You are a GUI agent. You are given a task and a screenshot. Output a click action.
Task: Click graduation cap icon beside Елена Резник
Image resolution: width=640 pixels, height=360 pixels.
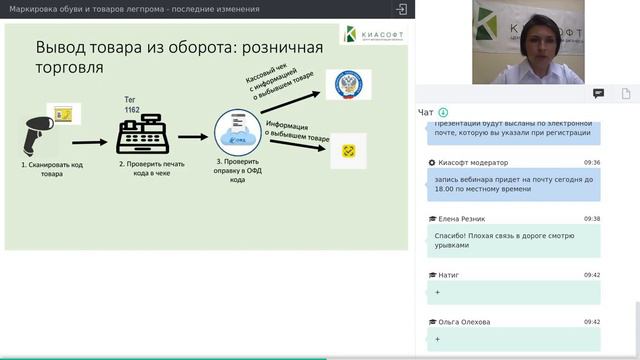click(432, 219)
